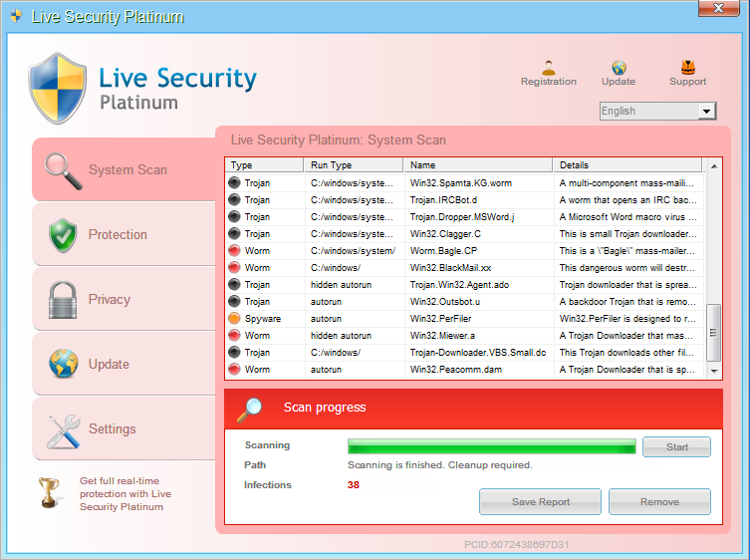Click the scan list scroll up arrow
Image resolution: width=750 pixels, height=560 pixels.
coord(714,166)
